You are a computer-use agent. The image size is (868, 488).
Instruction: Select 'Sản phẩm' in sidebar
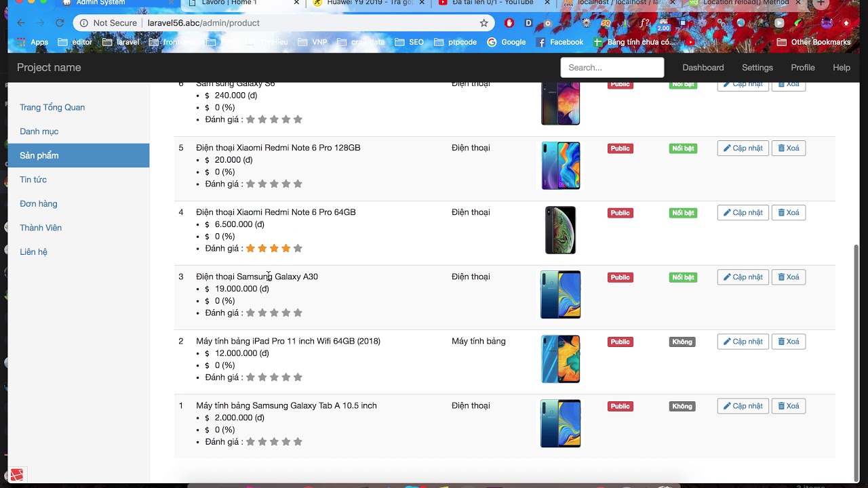pos(79,155)
